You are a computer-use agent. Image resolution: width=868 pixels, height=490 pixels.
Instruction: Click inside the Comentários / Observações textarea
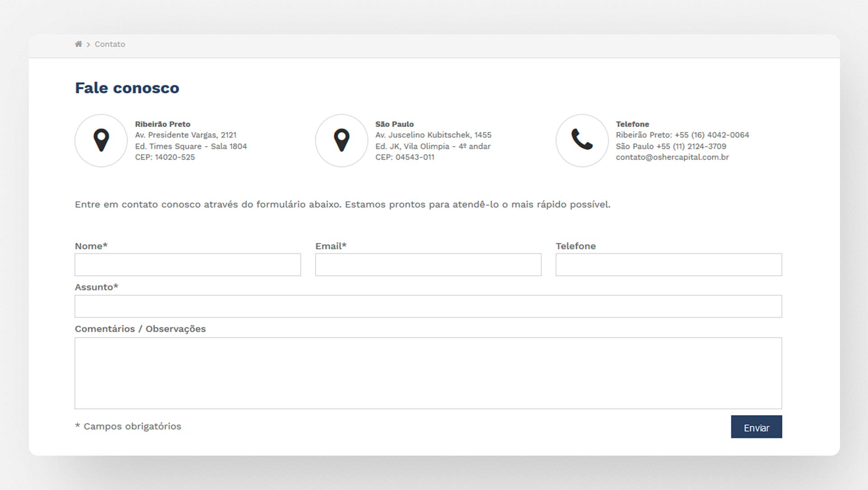coord(428,373)
